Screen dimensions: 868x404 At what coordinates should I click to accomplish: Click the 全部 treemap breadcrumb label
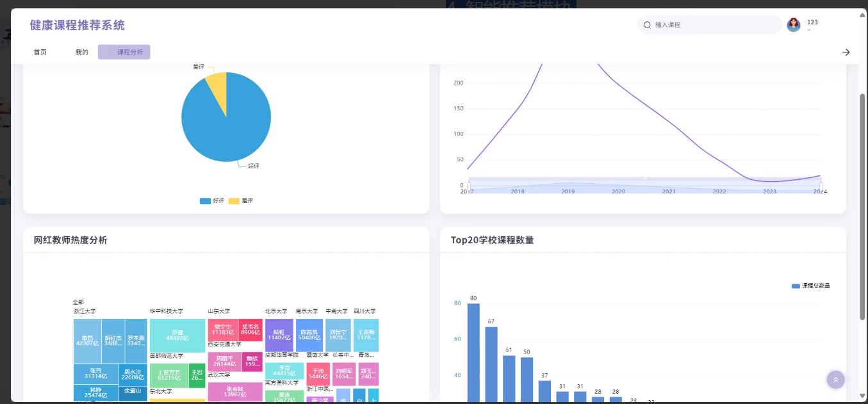tap(78, 302)
